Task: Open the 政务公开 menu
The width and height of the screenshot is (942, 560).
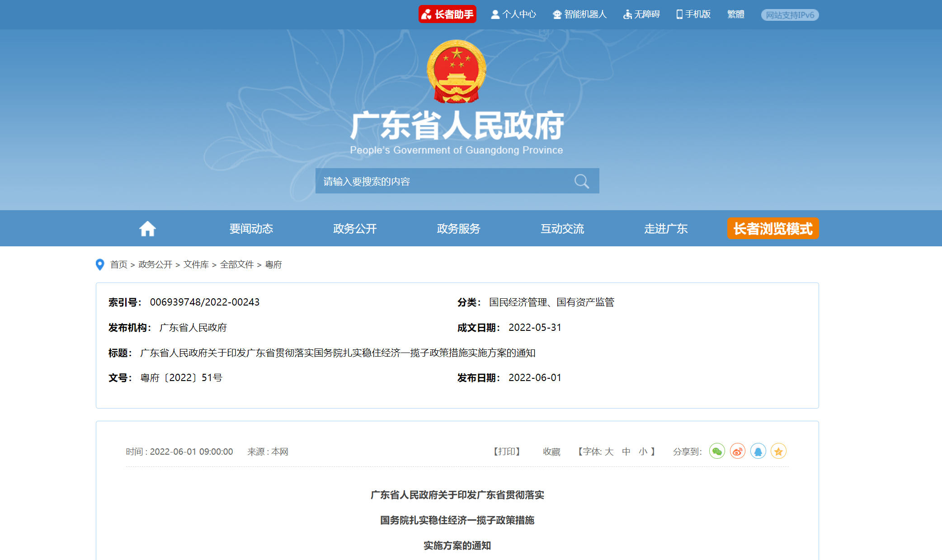Action: tap(354, 228)
